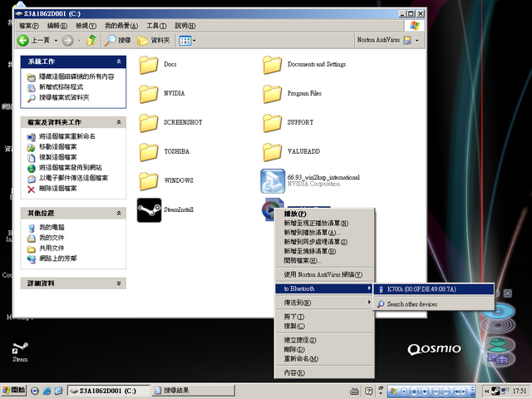Choose 開啟檔案(H)... in context menu
532x399 pixels.
[324, 260]
